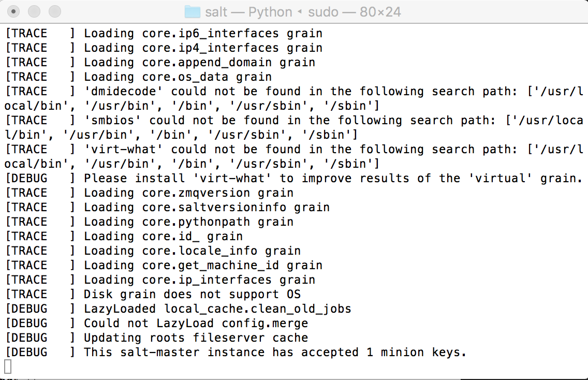588x380 pixels.
Task: Click the 'Loading core.append_domain grain' line
Action: (160, 62)
